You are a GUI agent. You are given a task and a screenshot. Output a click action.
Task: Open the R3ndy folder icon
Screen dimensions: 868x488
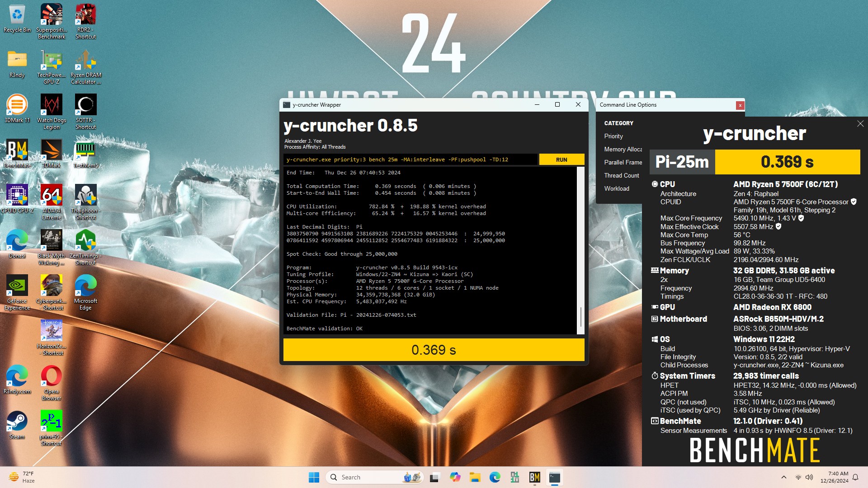[x=17, y=64]
